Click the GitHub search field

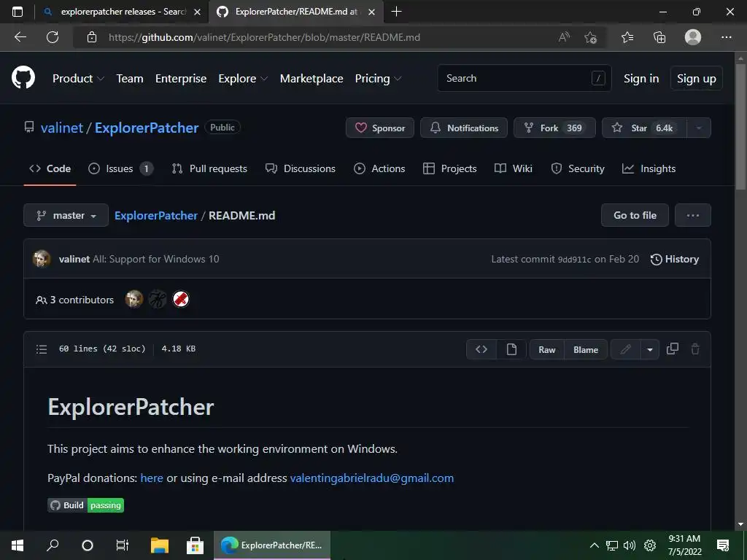[524, 78]
